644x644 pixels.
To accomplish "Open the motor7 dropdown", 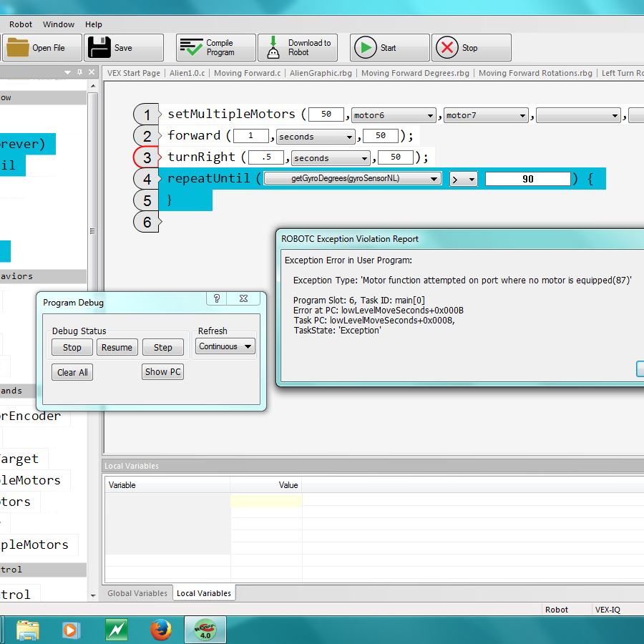I will click(x=485, y=115).
